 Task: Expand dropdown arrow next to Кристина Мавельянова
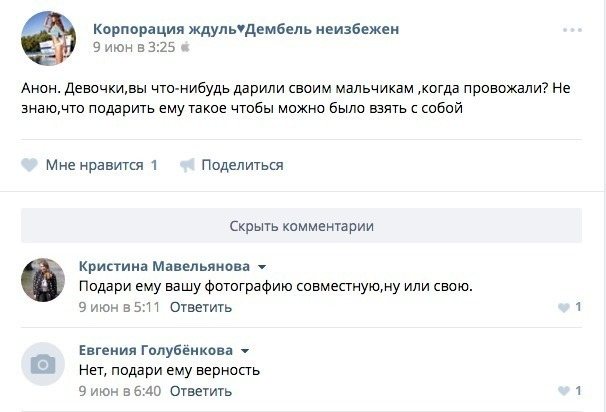(262, 268)
